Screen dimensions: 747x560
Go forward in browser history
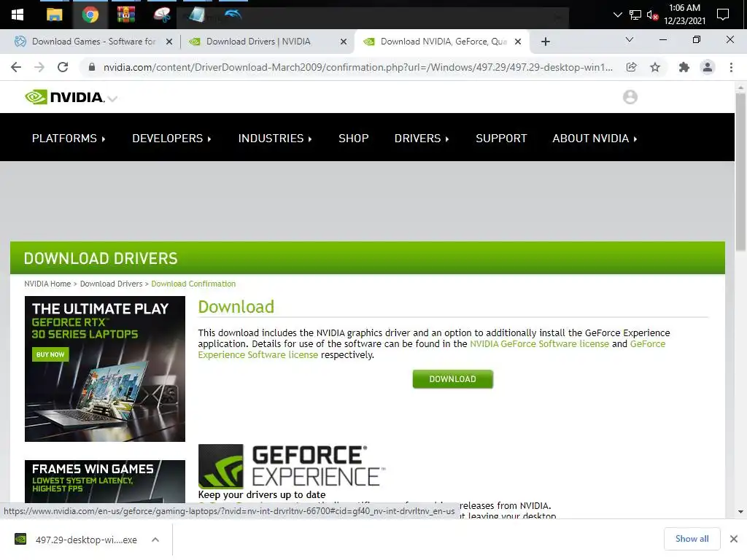pyautogui.click(x=39, y=67)
